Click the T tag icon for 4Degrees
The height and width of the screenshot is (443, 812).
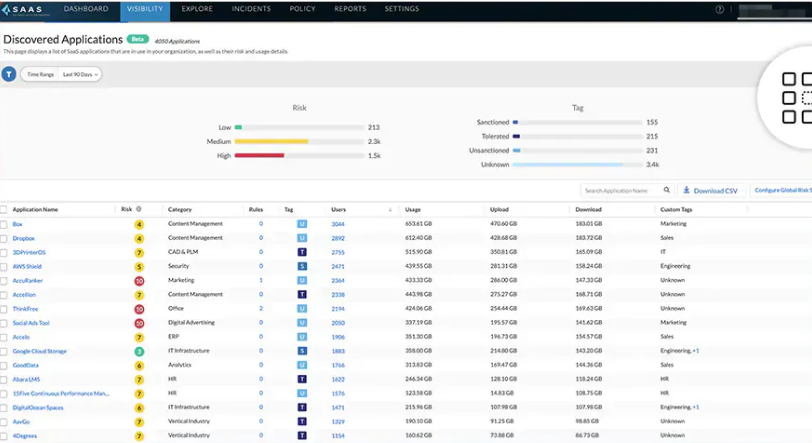click(x=302, y=435)
